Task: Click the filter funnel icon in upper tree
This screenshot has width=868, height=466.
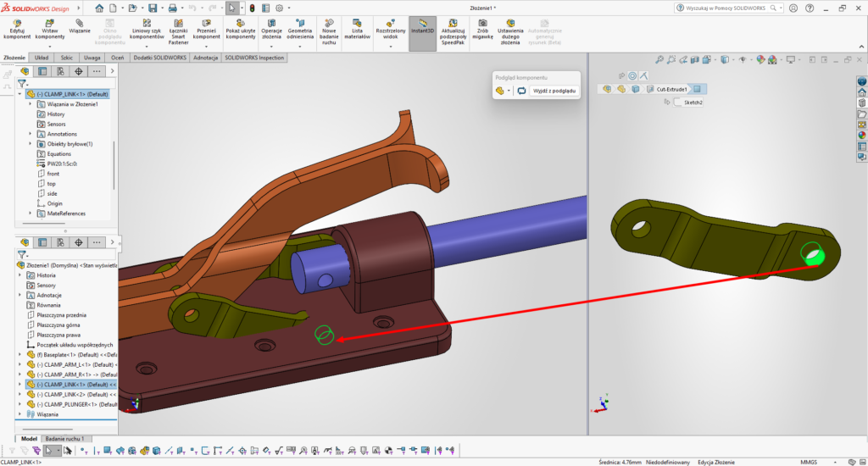Action: pos(21,84)
